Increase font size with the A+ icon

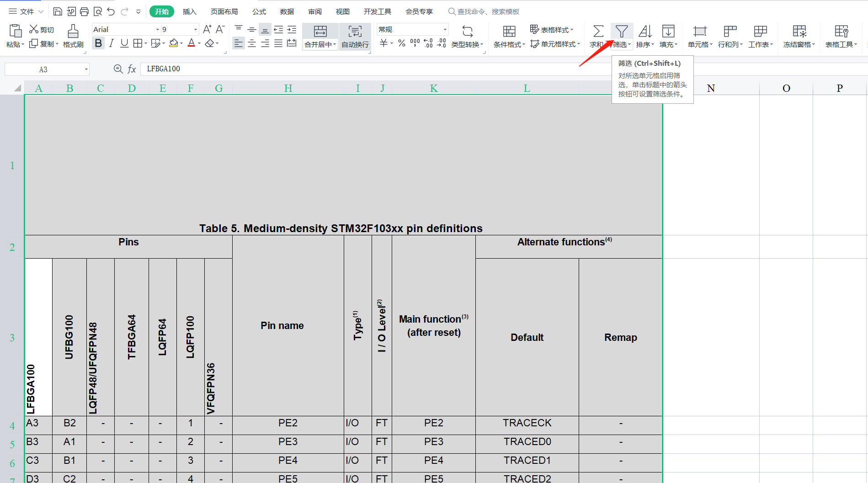coord(207,29)
